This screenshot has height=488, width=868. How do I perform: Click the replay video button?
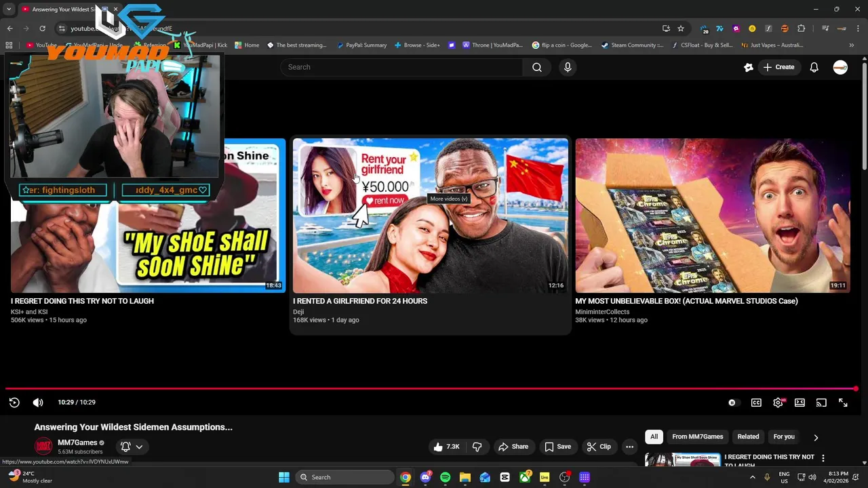coord(14,403)
